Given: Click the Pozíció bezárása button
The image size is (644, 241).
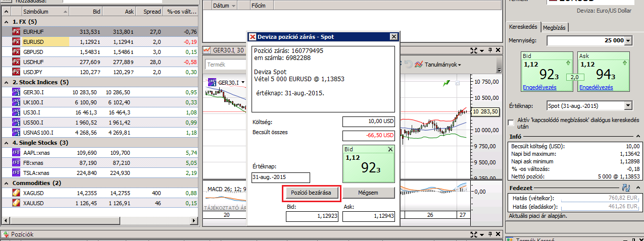Looking at the screenshot, I should pos(312,193).
